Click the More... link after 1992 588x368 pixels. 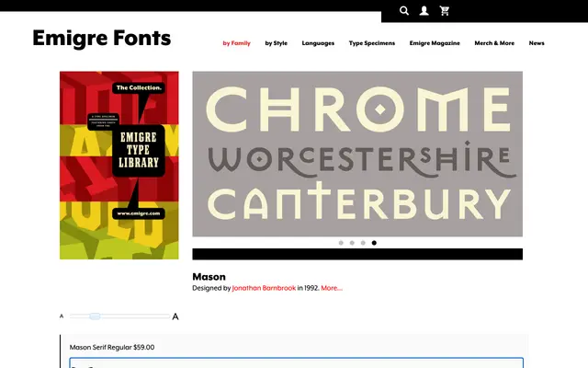click(332, 288)
